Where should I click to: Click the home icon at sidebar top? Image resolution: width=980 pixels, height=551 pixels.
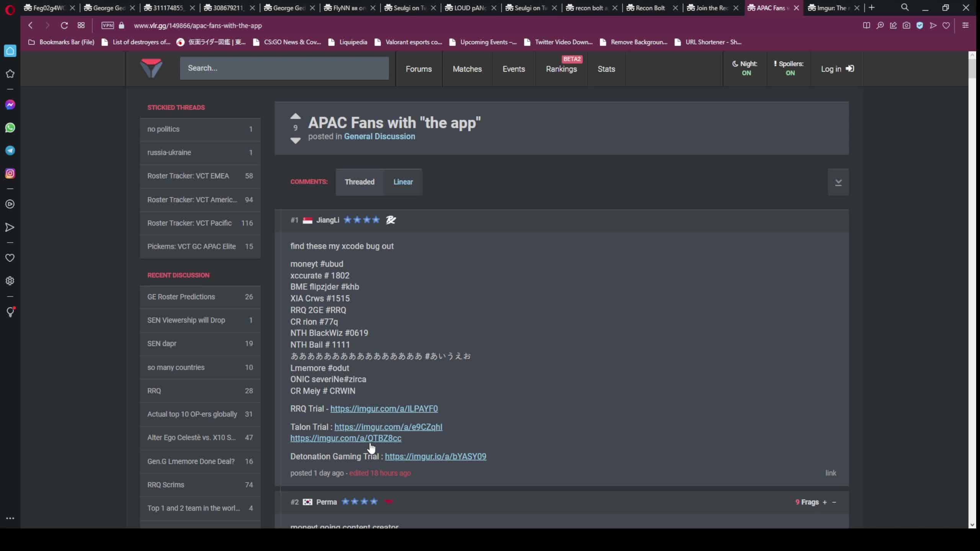pos(10,51)
